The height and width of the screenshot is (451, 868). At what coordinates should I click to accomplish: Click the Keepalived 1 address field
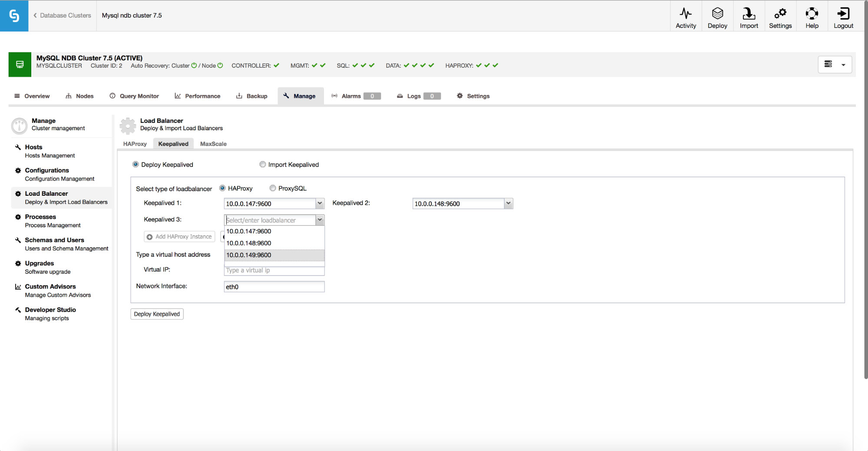tap(270, 203)
